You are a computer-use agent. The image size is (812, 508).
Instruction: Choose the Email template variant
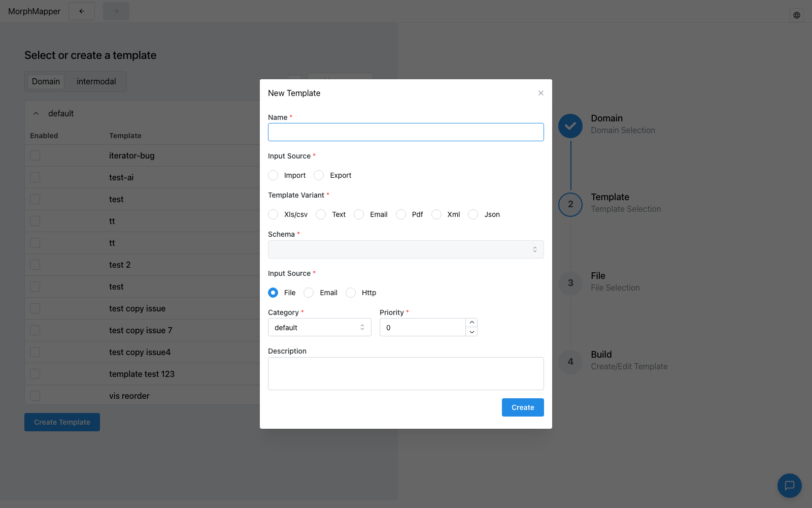click(359, 214)
